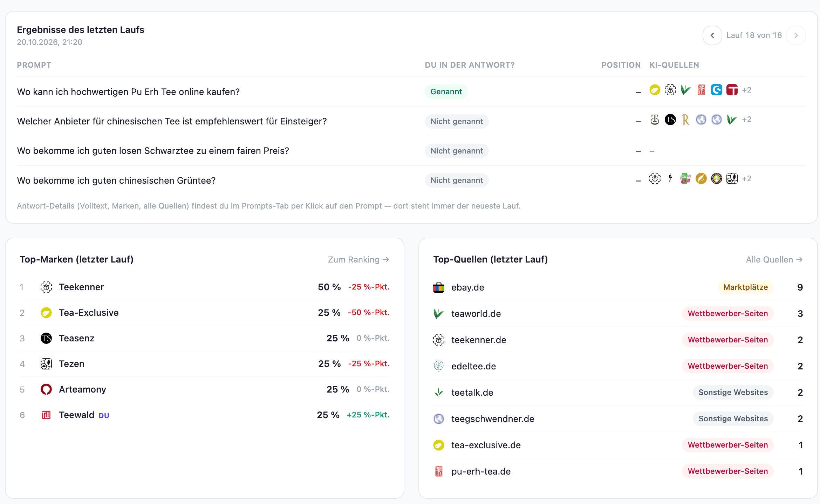
Task: Click the black TS source icon in the Einsteiger prompt row
Action: pos(670,120)
